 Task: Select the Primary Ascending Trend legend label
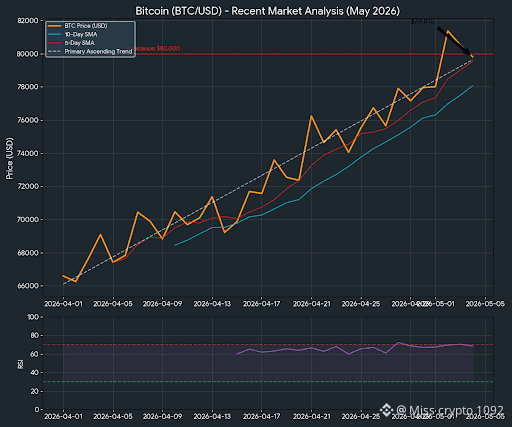pos(98,52)
